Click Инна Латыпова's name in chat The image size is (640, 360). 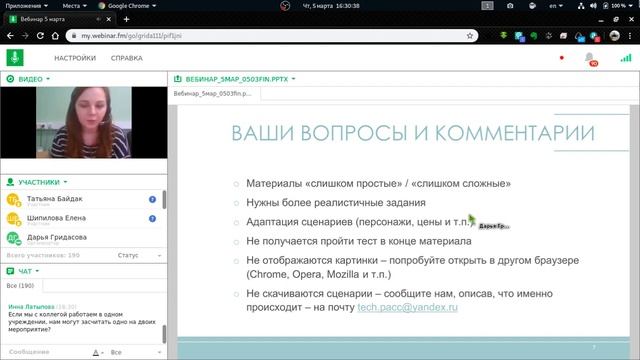pyautogui.click(x=31, y=307)
